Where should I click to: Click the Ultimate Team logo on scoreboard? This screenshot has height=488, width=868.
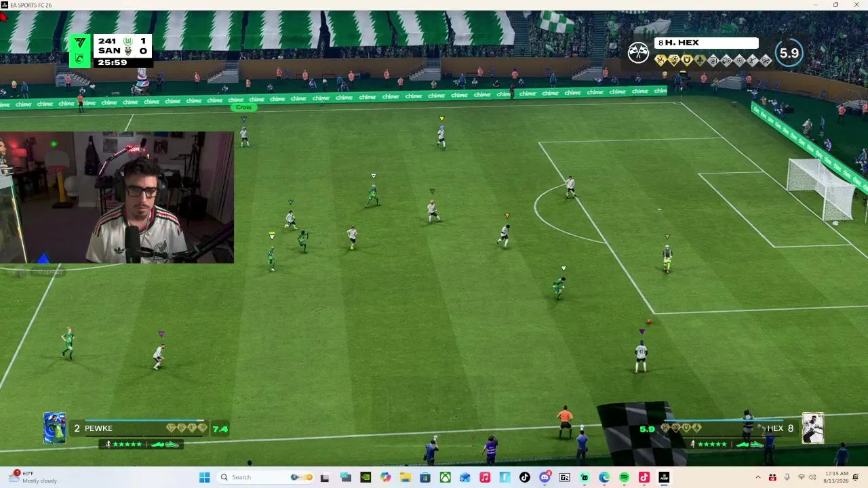click(80, 42)
